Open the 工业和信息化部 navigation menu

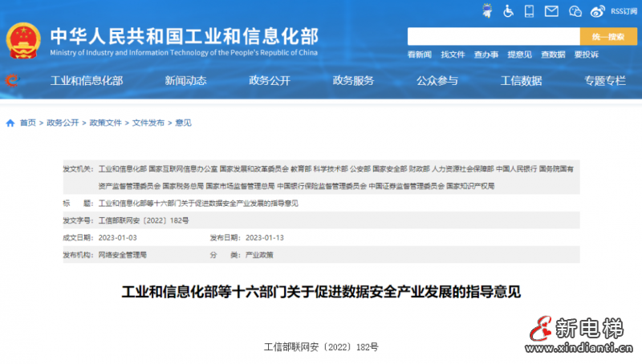coord(87,80)
